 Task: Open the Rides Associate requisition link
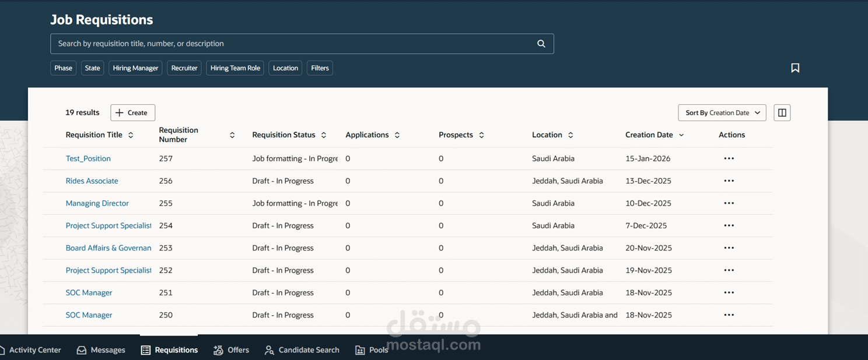click(x=92, y=181)
